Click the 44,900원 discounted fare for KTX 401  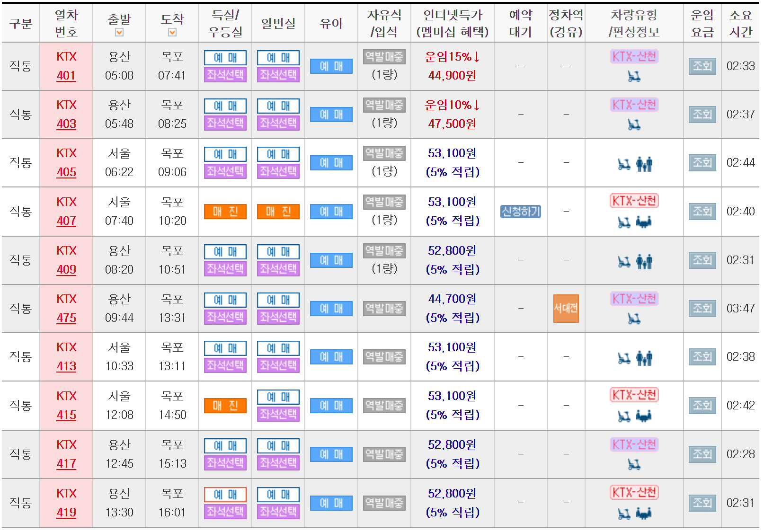(452, 76)
